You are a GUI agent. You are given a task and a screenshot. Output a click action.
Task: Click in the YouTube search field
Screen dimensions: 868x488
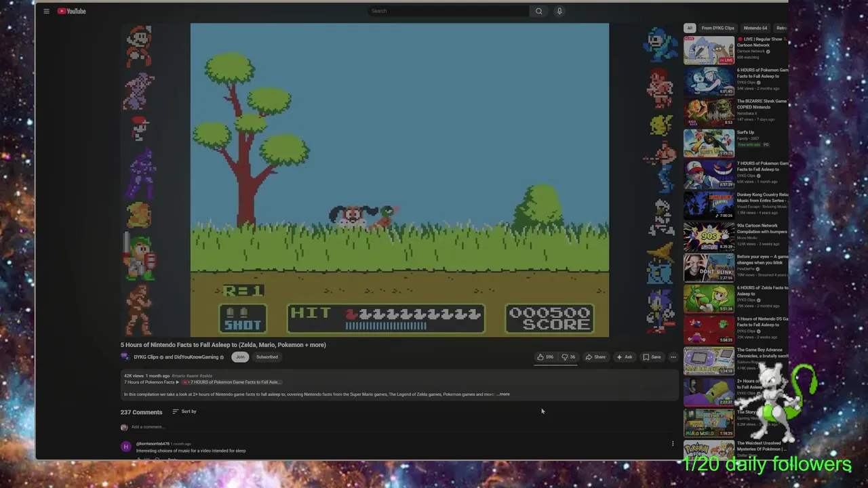tap(448, 11)
